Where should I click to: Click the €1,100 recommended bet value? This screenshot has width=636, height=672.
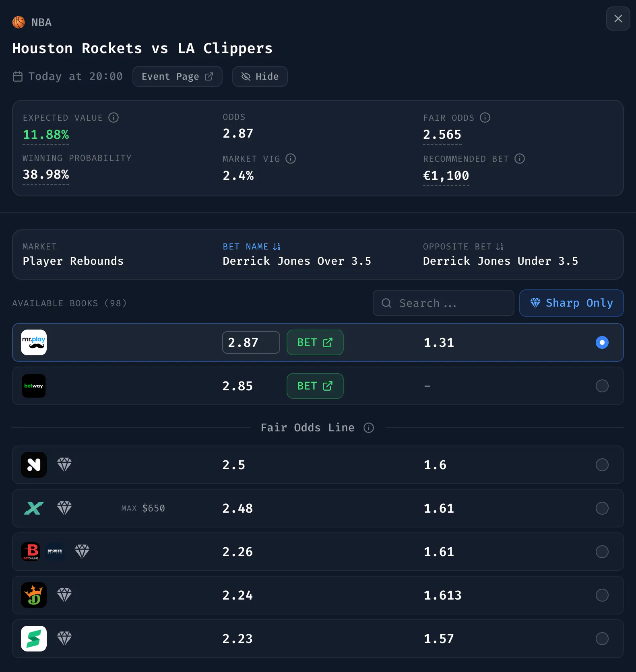446,175
